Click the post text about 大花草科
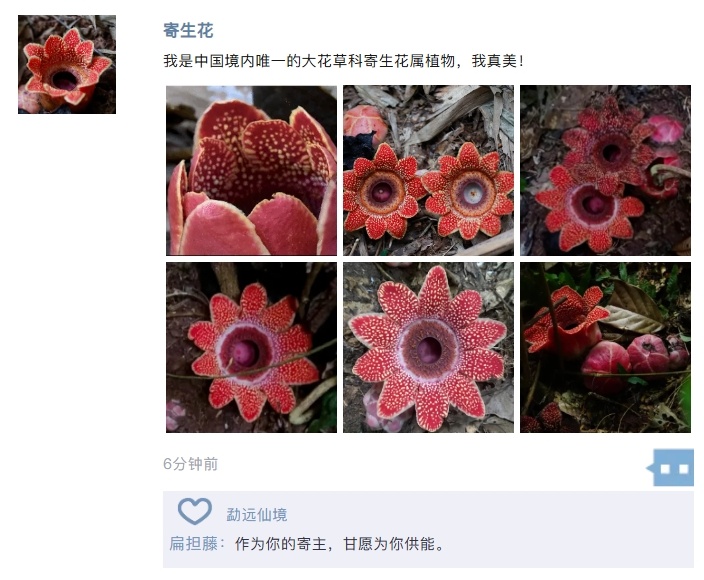 coord(343,61)
